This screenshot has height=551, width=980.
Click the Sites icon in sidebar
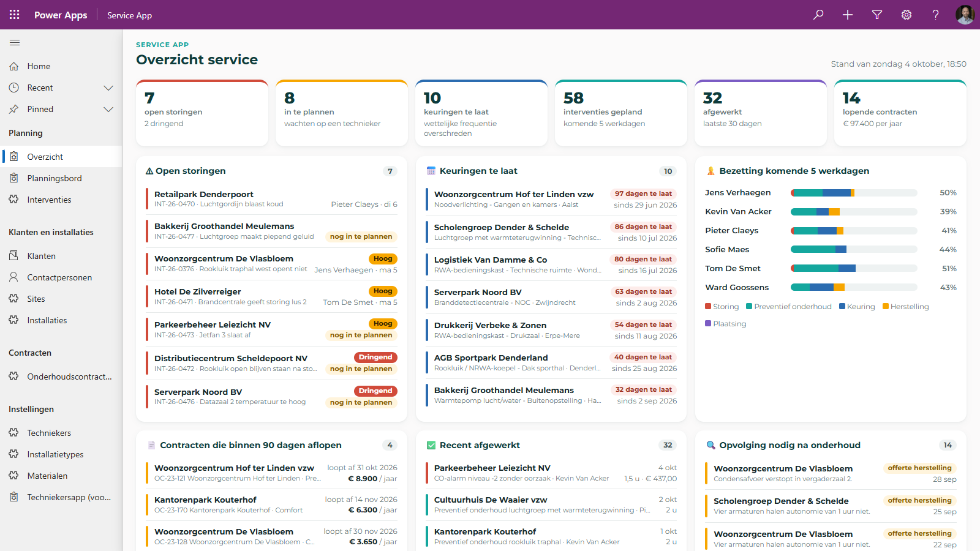coord(14,299)
